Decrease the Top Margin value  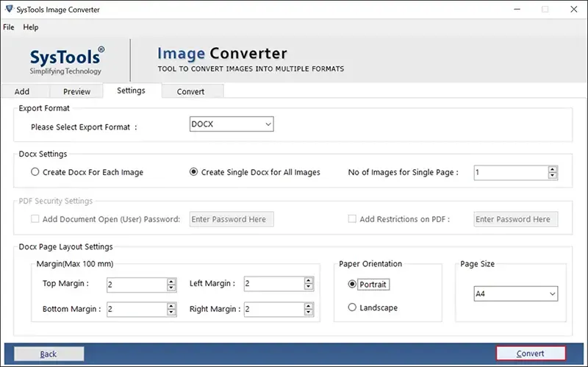pos(171,288)
